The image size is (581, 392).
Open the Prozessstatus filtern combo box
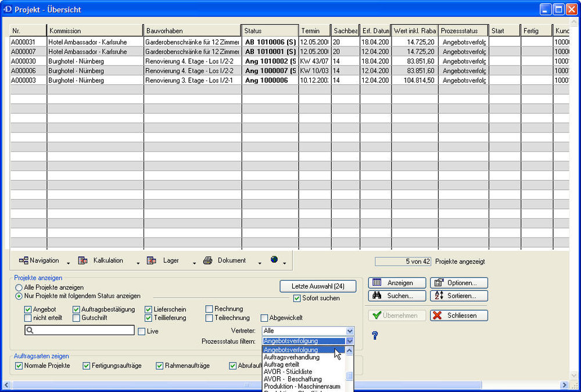click(308, 341)
